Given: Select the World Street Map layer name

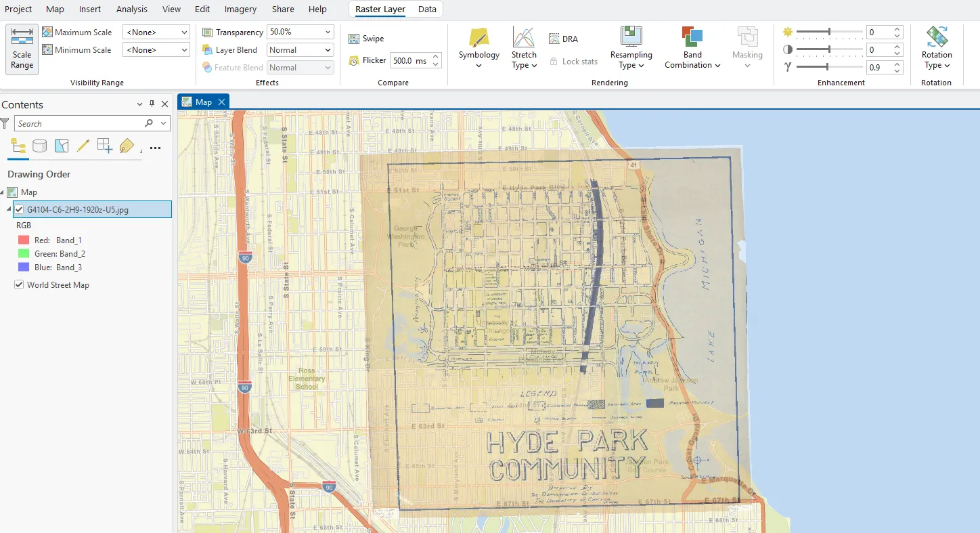Looking at the screenshot, I should point(58,285).
